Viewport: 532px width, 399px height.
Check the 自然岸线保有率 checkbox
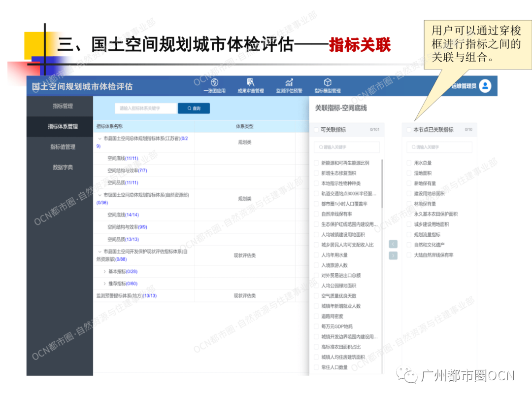pyautogui.click(x=316, y=214)
